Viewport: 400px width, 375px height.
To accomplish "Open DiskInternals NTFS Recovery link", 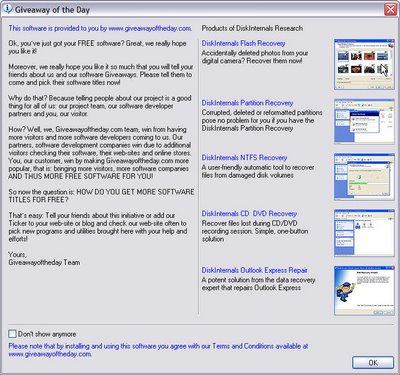I will [x=244, y=157].
